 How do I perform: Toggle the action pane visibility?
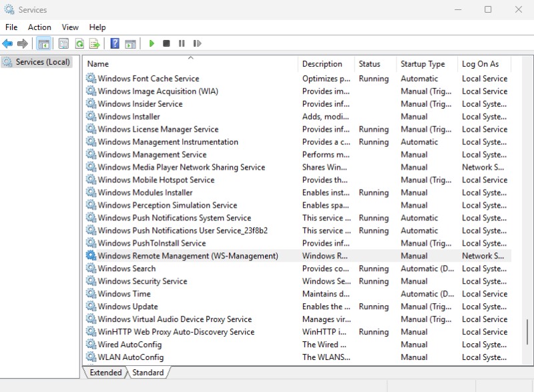pyautogui.click(x=131, y=43)
